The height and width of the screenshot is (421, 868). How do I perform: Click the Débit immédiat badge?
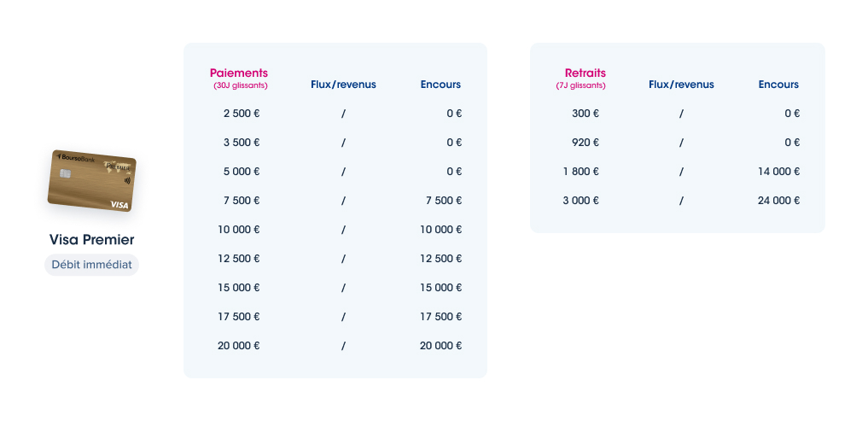[x=92, y=265]
